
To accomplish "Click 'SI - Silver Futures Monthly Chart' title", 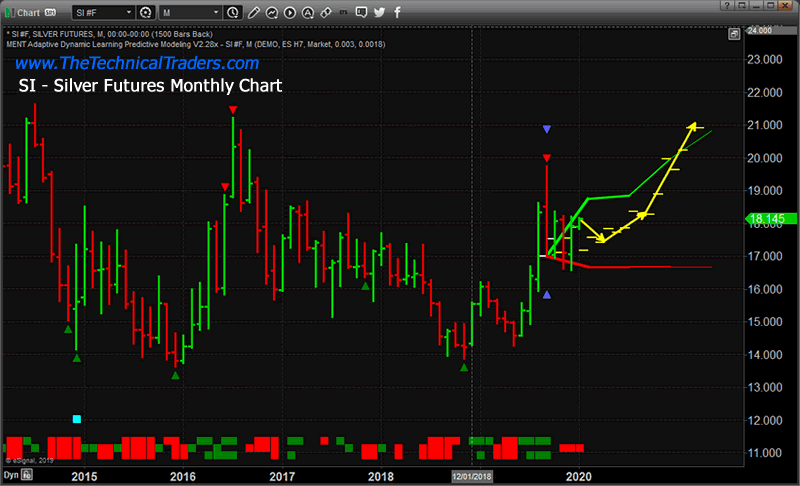I will tap(150, 86).
